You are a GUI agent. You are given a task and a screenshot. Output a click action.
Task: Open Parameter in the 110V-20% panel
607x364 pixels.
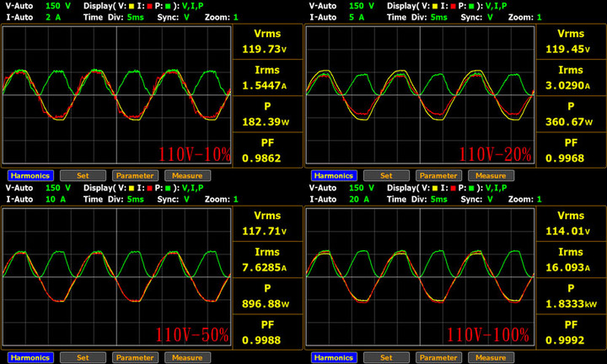[x=438, y=175]
